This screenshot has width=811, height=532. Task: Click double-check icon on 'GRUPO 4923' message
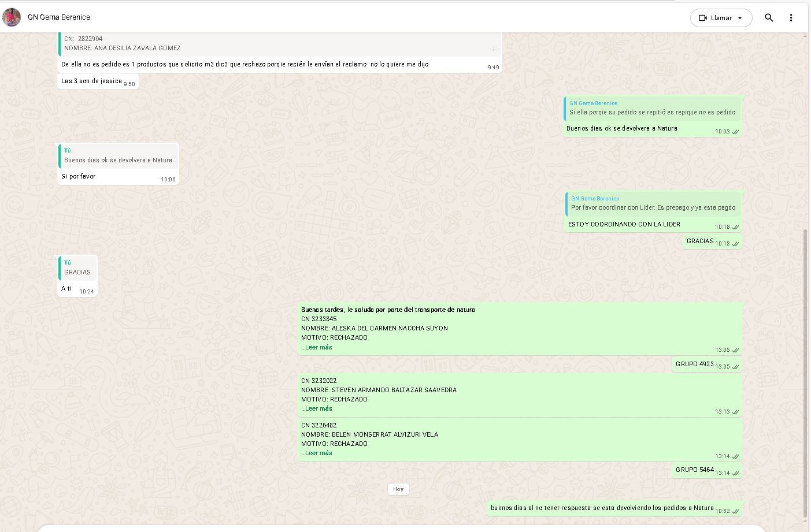pyautogui.click(x=735, y=367)
